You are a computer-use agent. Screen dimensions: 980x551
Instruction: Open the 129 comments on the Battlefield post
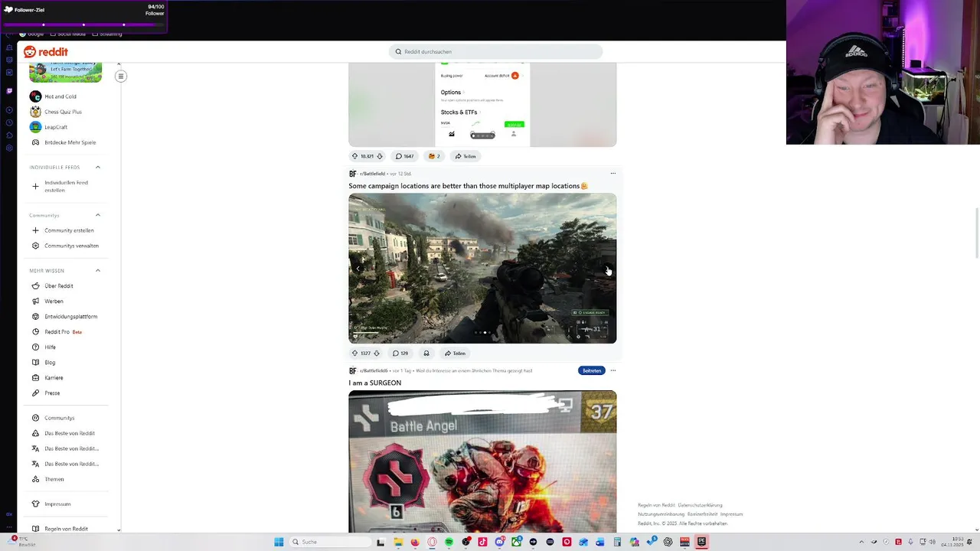400,354
